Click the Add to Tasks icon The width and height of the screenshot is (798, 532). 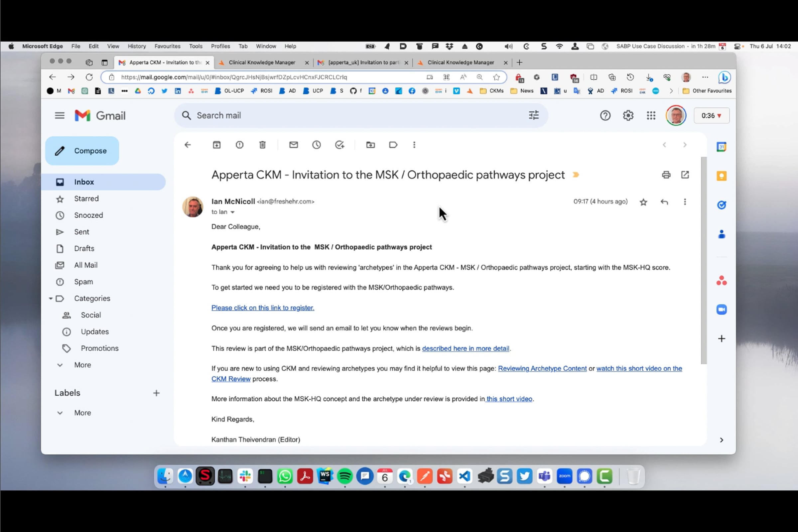click(339, 145)
